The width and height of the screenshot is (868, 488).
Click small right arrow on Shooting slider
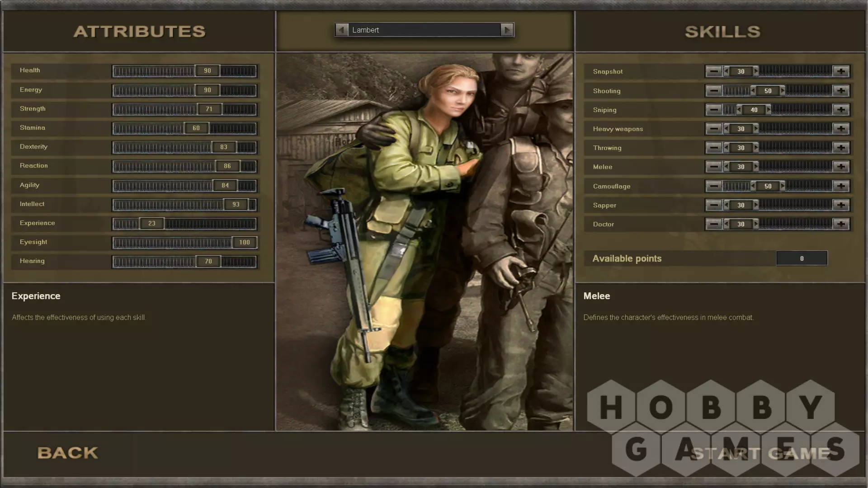tap(783, 91)
